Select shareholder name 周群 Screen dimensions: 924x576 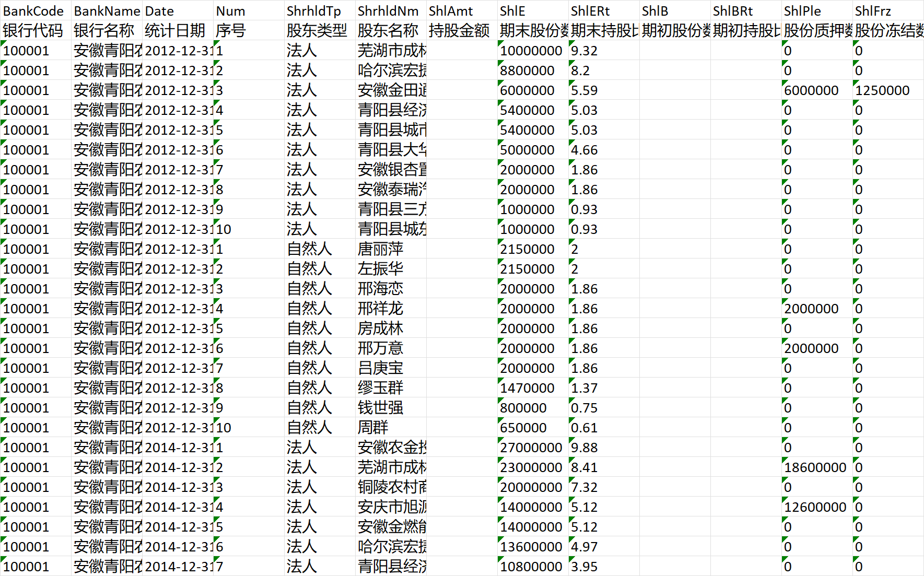pyautogui.click(x=391, y=427)
